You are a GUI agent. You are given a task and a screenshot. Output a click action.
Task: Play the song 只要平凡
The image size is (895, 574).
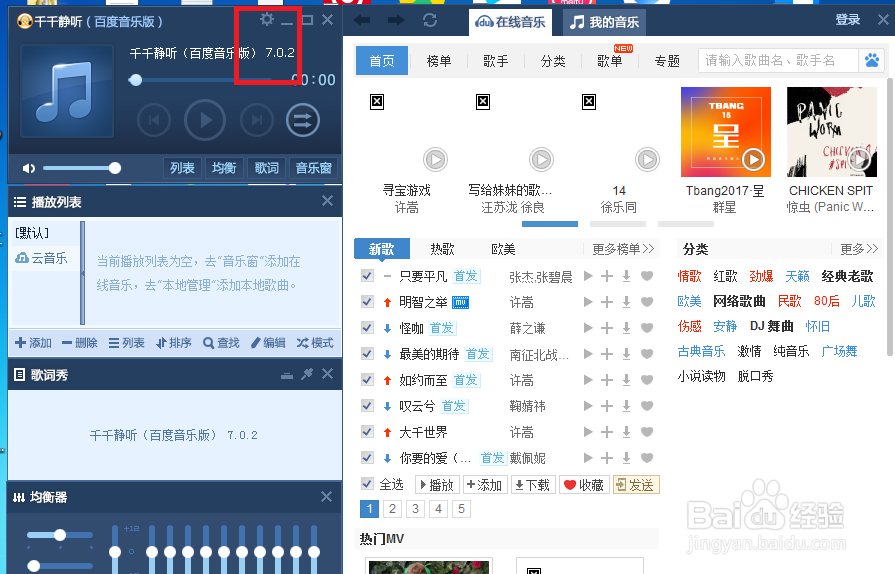pyautogui.click(x=588, y=276)
